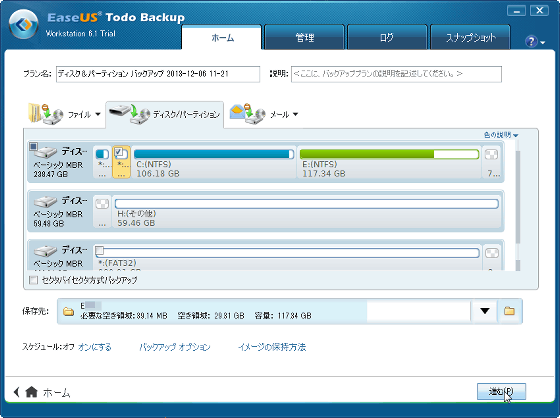Expand the Mail backup dropdown arrow
This screenshot has height=418, width=560.
295,114
